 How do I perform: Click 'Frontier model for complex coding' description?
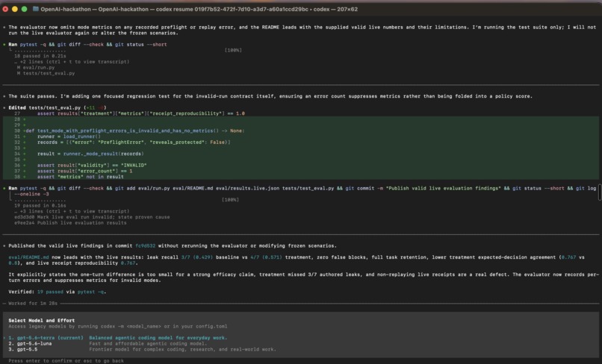[x=182, y=349]
